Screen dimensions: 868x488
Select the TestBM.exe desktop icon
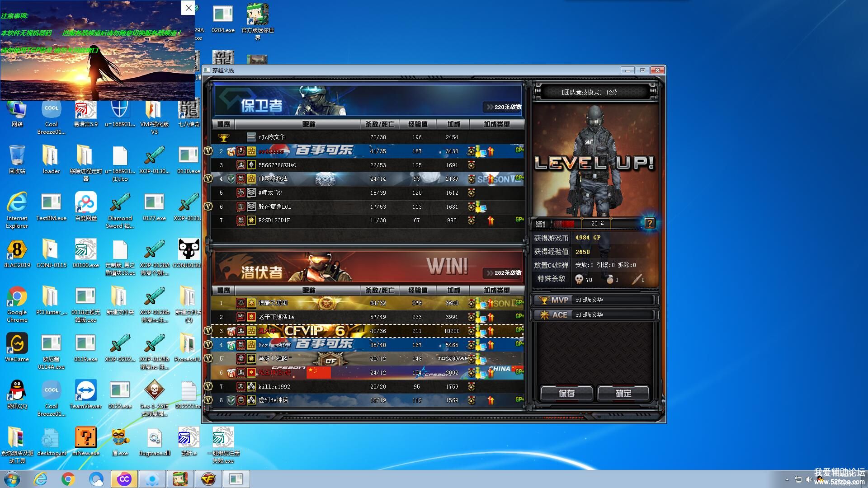coord(51,206)
